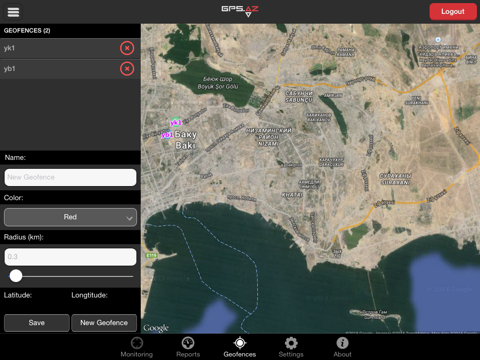Delete the yb1 geofence
The width and height of the screenshot is (480, 360).
click(x=127, y=69)
